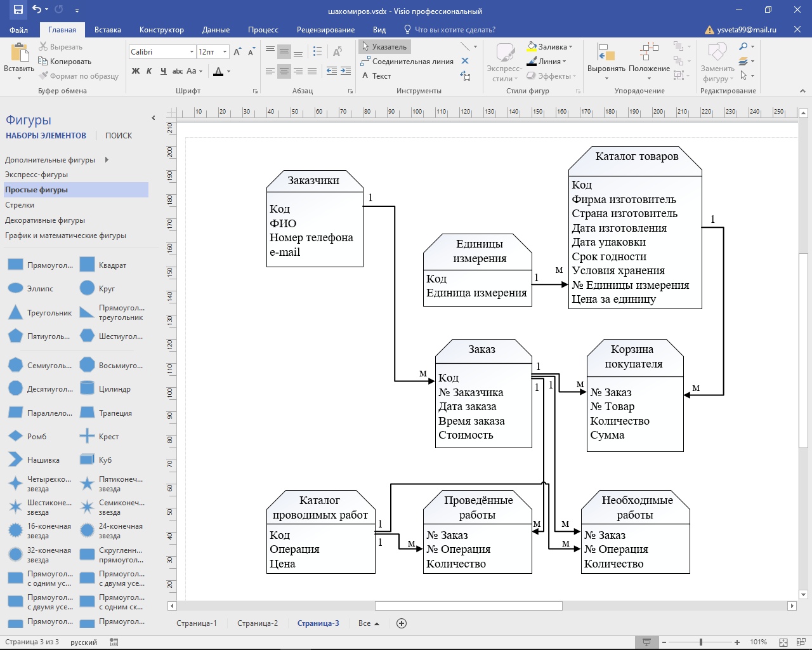Viewport: 812px width, 650px height.
Task: Select the Pointer tool (Указатель)
Action: (x=384, y=47)
